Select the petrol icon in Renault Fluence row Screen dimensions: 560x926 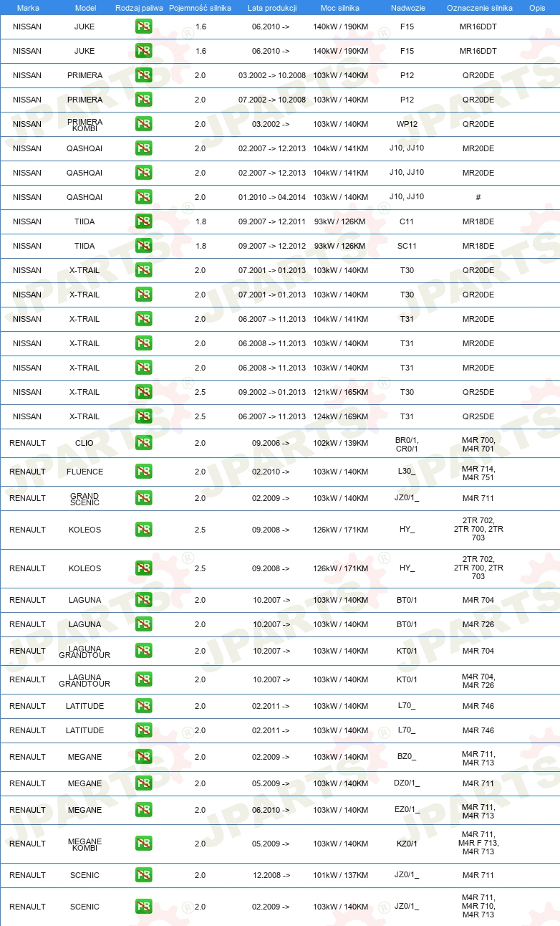[x=143, y=472]
